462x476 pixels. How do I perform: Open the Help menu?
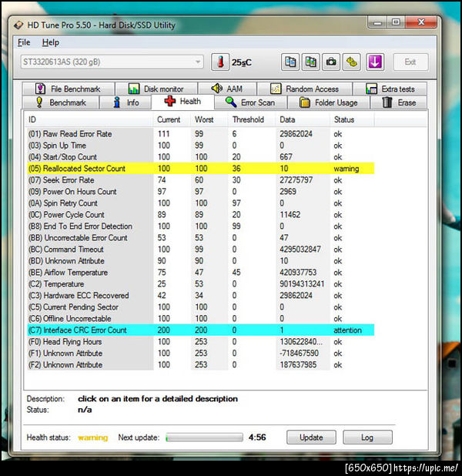(50, 42)
